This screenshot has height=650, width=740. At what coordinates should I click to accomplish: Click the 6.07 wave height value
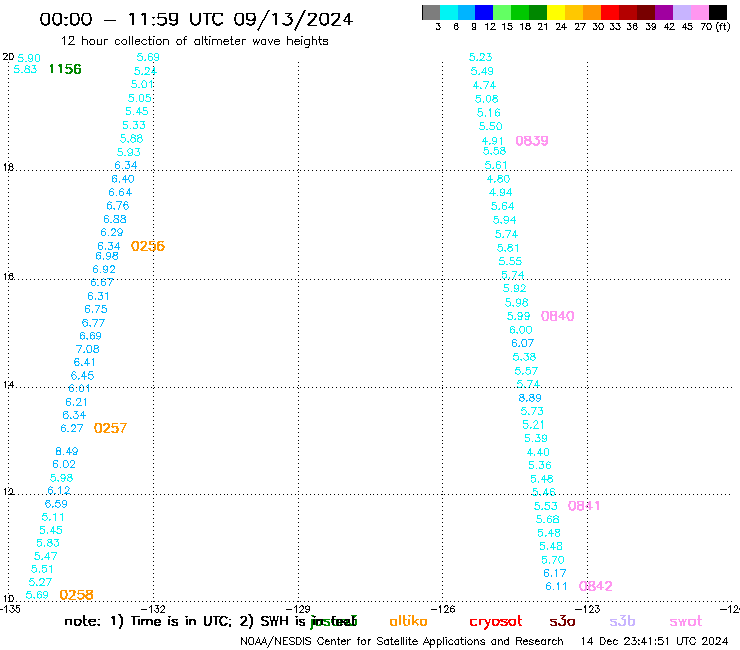[x=522, y=343]
